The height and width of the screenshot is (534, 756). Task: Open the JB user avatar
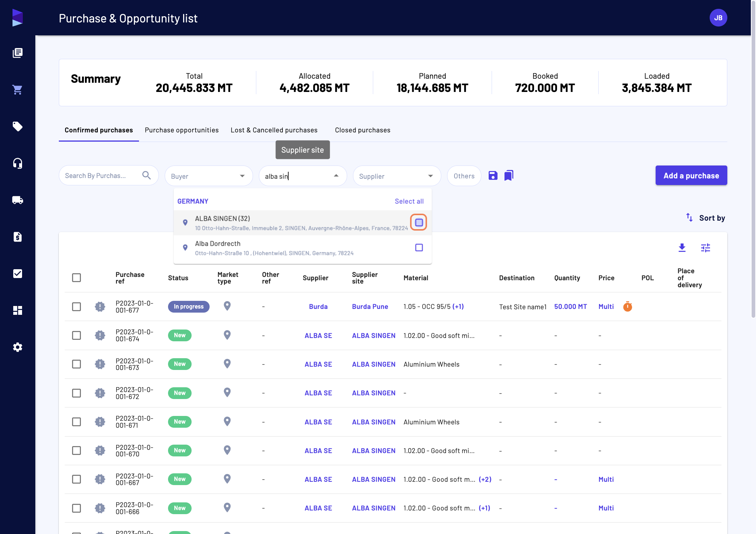(x=718, y=18)
